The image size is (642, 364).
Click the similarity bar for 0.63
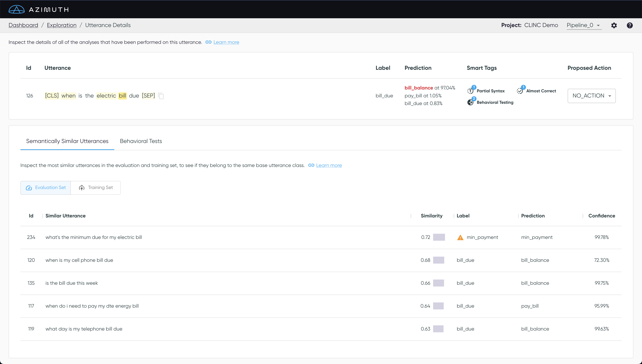[x=438, y=329]
